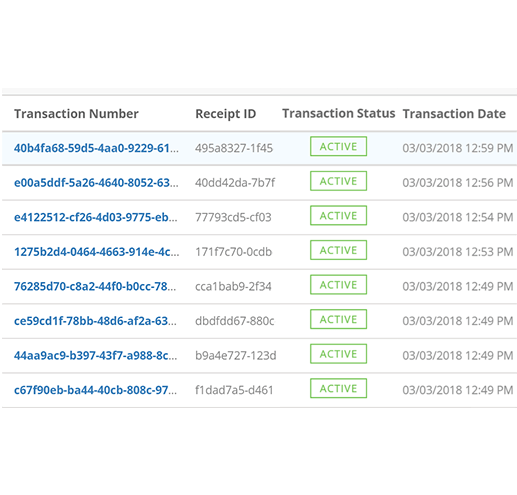Sort by Transaction Number column header
Image resolution: width=517 pixels, height=495 pixels.
click(76, 114)
